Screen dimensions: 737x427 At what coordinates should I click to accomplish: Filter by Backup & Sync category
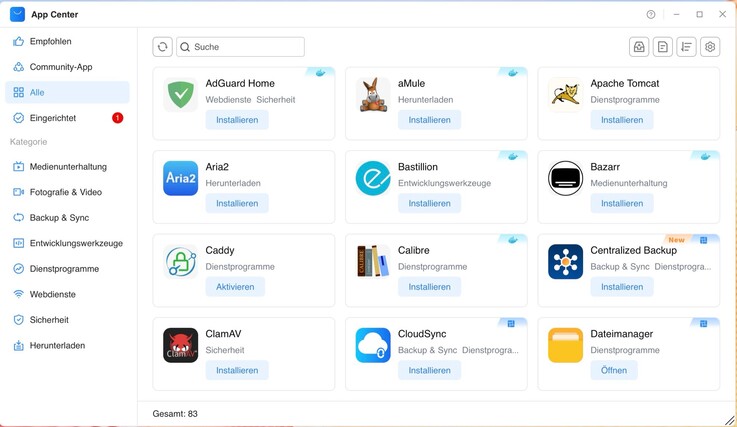click(x=67, y=218)
